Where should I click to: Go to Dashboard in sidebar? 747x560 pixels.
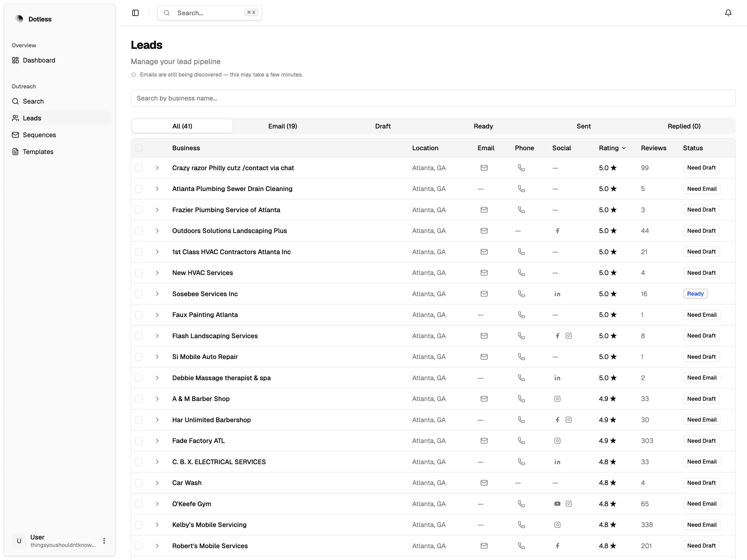(x=60, y=60)
